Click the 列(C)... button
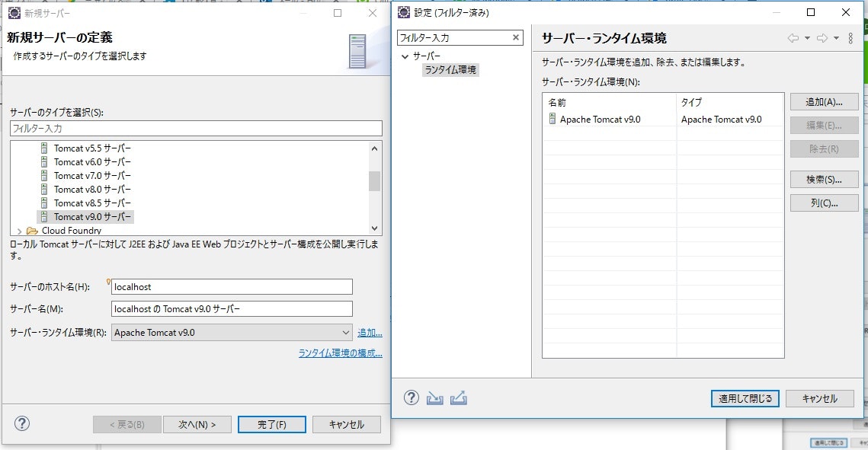The height and width of the screenshot is (450, 868). [825, 203]
